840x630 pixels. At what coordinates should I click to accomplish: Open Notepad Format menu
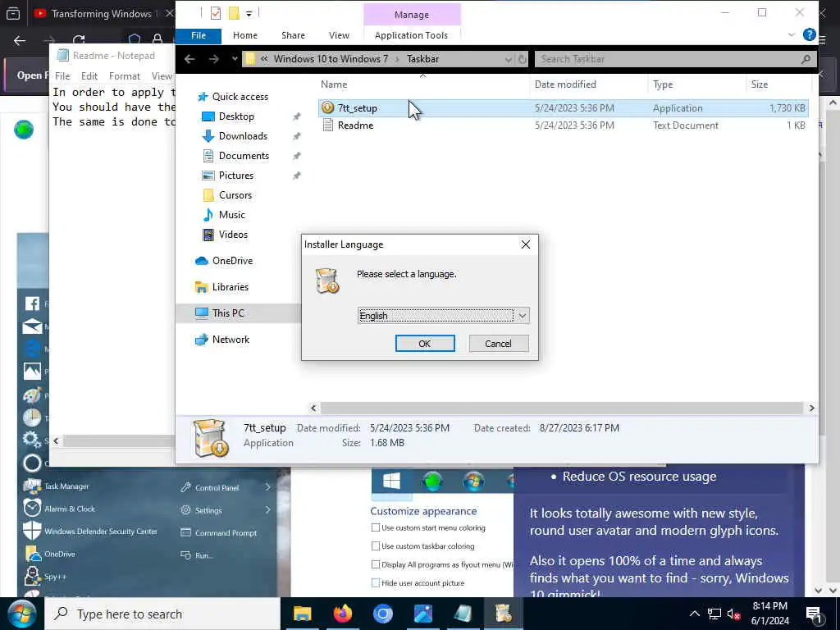[x=125, y=76]
